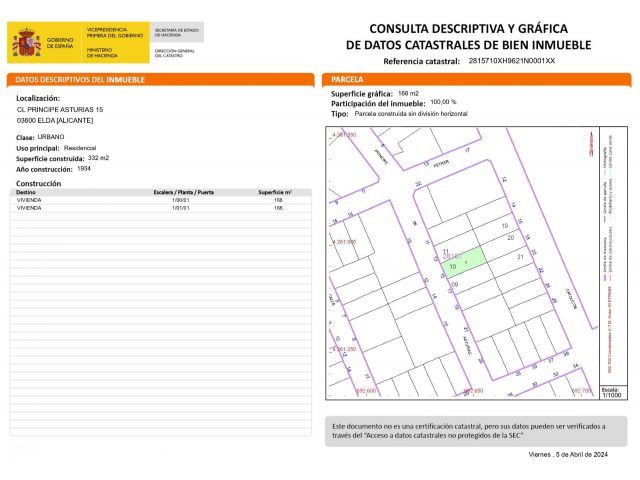Select address "CL PRINCIPE ASTURIAS 15"
This screenshot has height=480, width=640.
pyautogui.click(x=60, y=110)
